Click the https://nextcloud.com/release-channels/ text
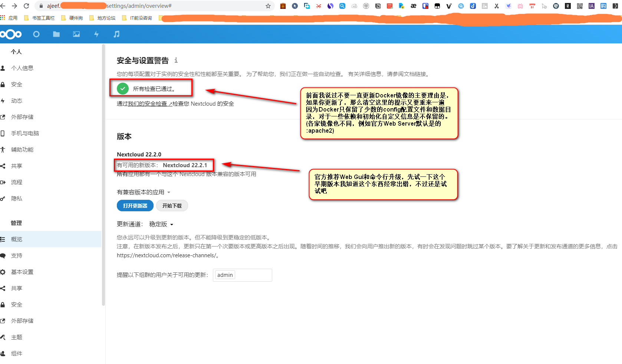Image resolution: width=622 pixels, height=364 pixels. click(x=166, y=255)
